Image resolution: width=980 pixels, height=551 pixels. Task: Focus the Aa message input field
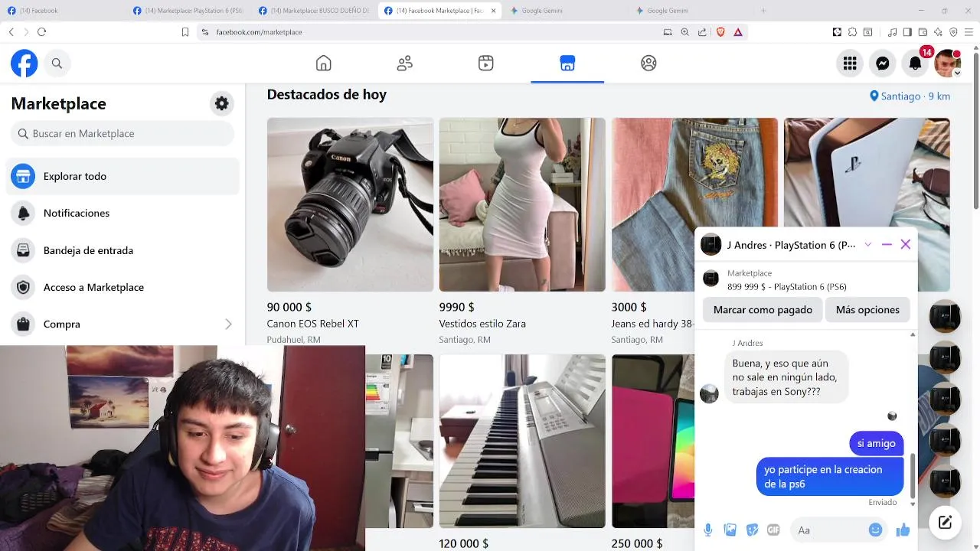coord(830,530)
